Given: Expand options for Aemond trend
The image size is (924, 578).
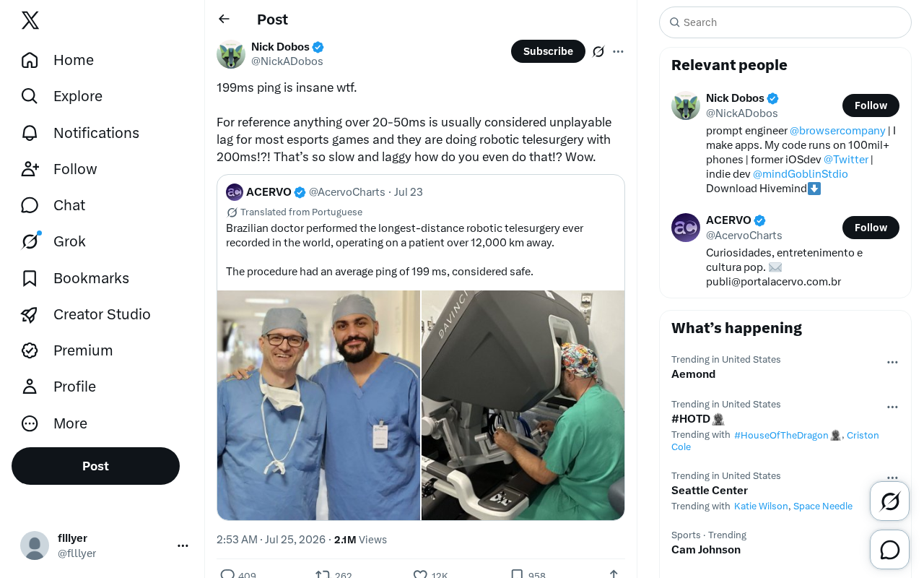Looking at the screenshot, I should (892, 363).
